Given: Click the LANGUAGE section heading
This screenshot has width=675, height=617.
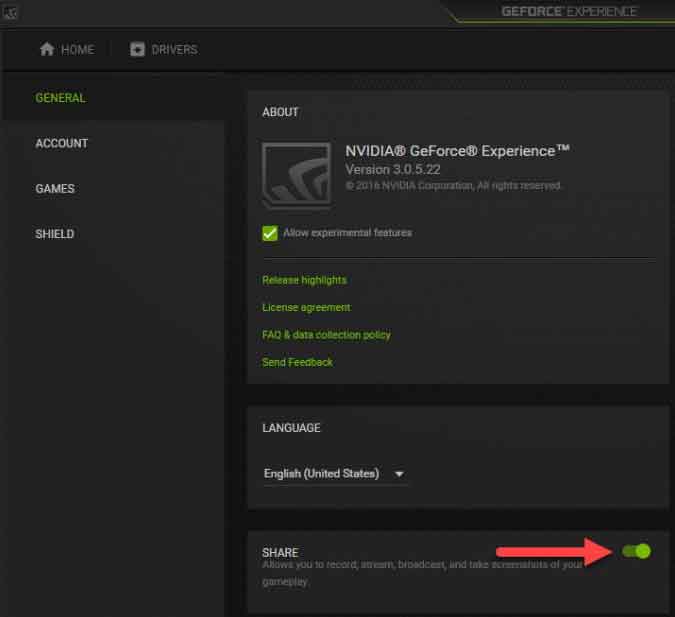Looking at the screenshot, I should 291,428.
